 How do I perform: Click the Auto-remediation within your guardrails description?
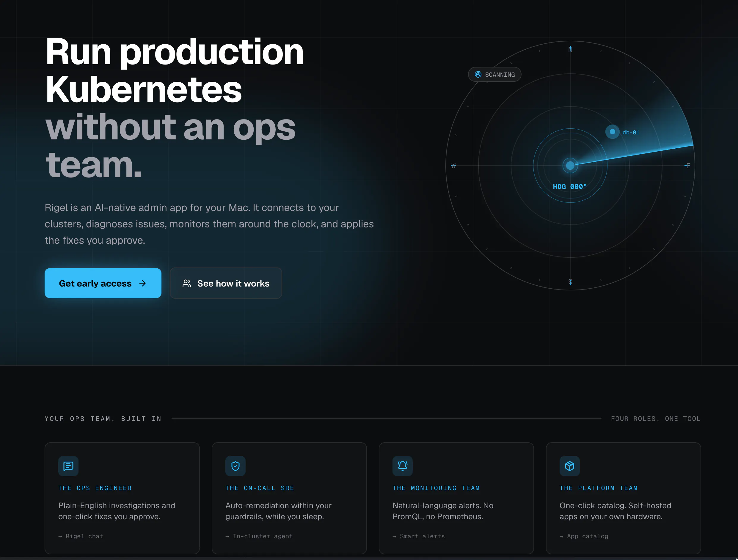click(x=278, y=511)
